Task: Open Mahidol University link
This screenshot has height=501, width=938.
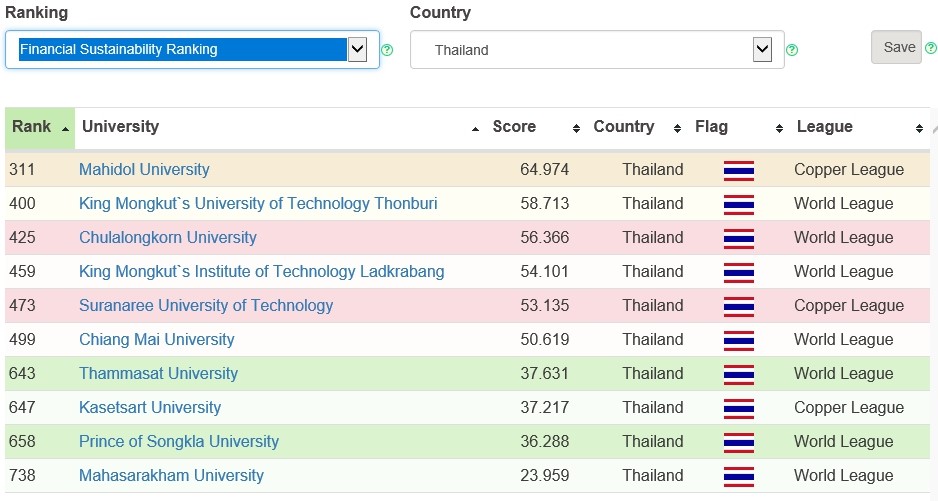Action: point(144,169)
